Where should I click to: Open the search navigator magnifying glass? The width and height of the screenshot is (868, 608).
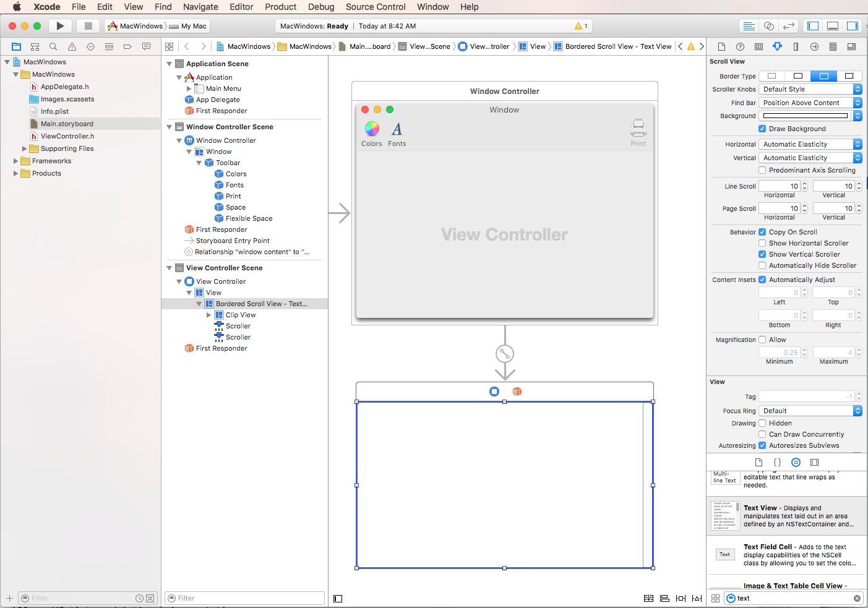(x=53, y=46)
